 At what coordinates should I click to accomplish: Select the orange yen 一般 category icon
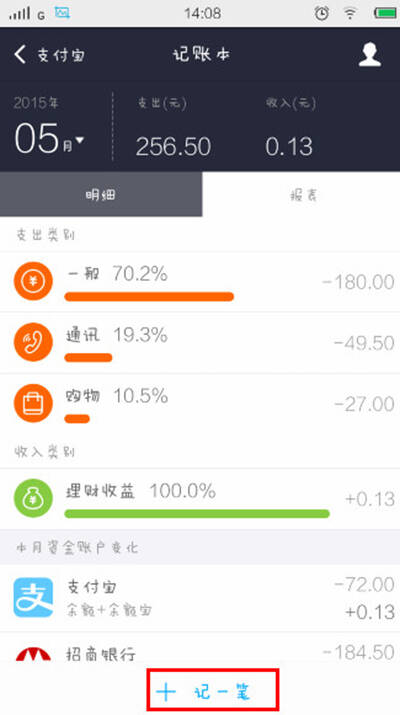[x=33, y=281]
